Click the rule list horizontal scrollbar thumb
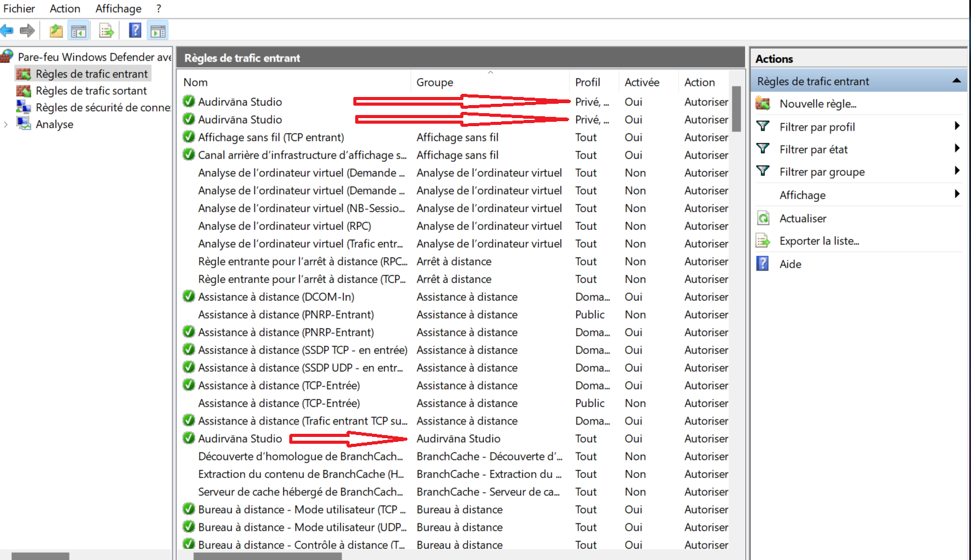 point(267,556)
